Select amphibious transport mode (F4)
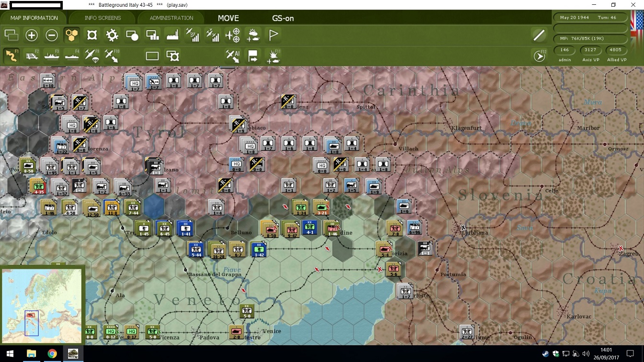 pos(72,56)
